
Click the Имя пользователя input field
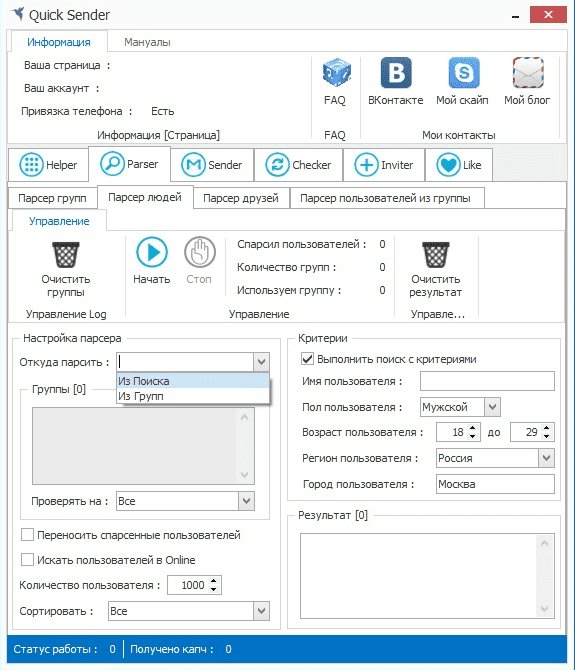pyautogui.click(x=487, y=381)
